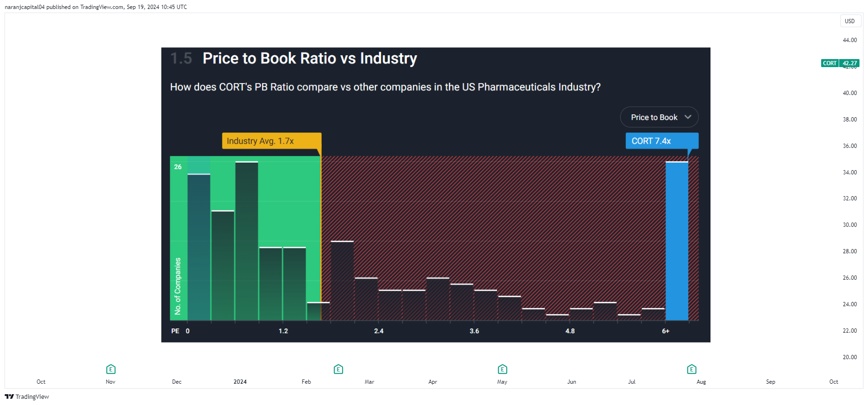The image size is (868, 405).
Task: Click the earnings marker near Aug
Action: click(692, 369)
